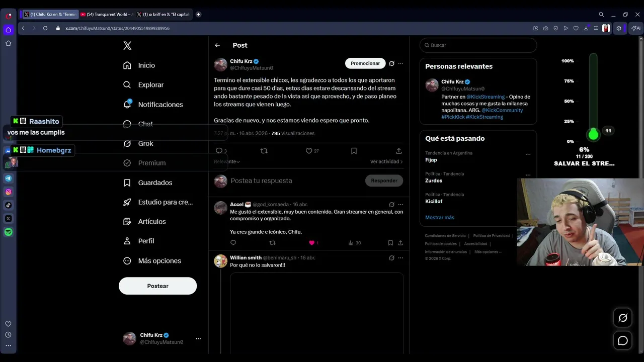
Task: Open options for Zurdos trend
Action: coord(528,175)
